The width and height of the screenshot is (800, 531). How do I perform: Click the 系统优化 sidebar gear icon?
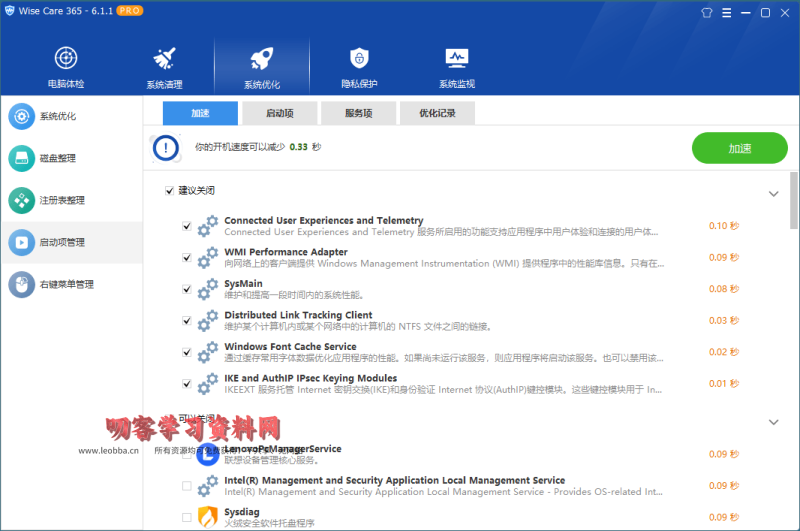(x=21, y=116)
